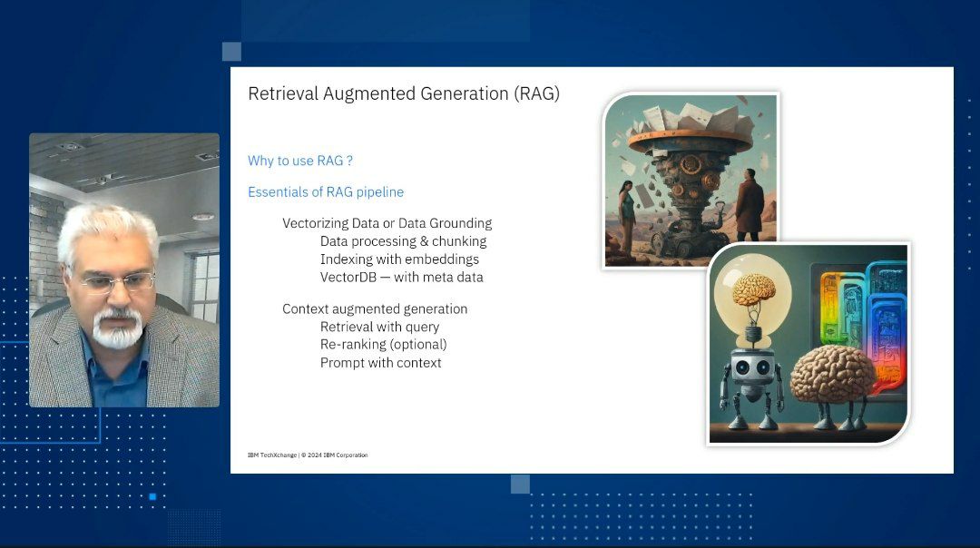Click the IBM TechXchange copyright footer

[x=307, y=455]
